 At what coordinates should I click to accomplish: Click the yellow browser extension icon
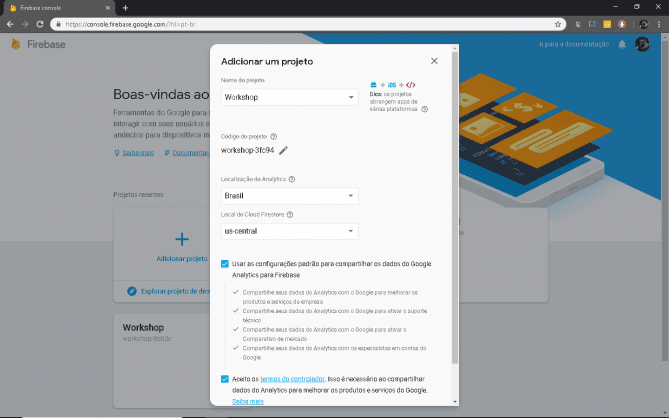click(607, 24)
